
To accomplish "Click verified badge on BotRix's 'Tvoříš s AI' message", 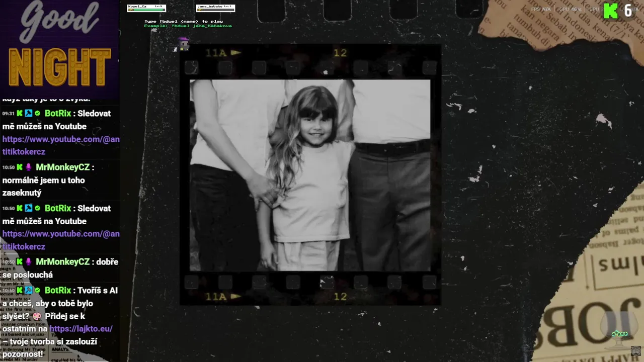I will [37, 291].
